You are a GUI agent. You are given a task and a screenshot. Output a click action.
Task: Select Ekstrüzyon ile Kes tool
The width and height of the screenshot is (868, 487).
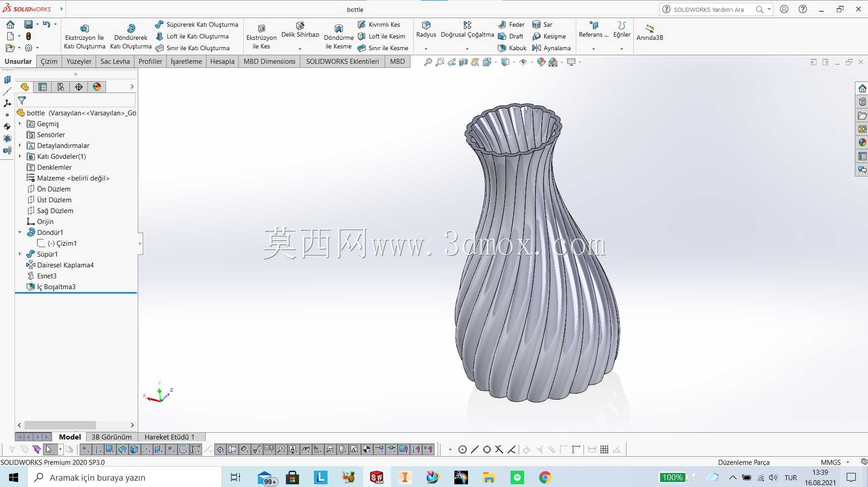pyautogui.click(x=261, y=36)
